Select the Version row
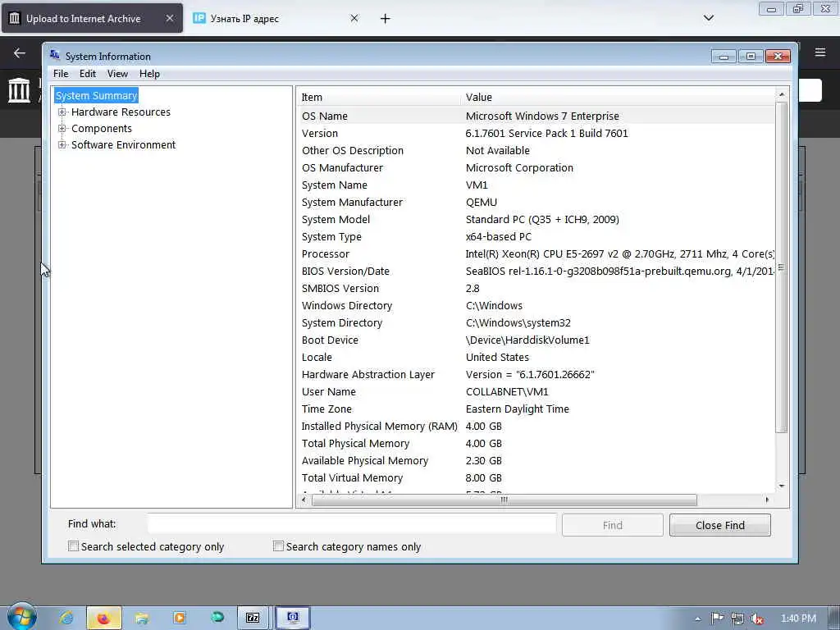The width and height of the screenshot is (840, 630). point(536,134)
